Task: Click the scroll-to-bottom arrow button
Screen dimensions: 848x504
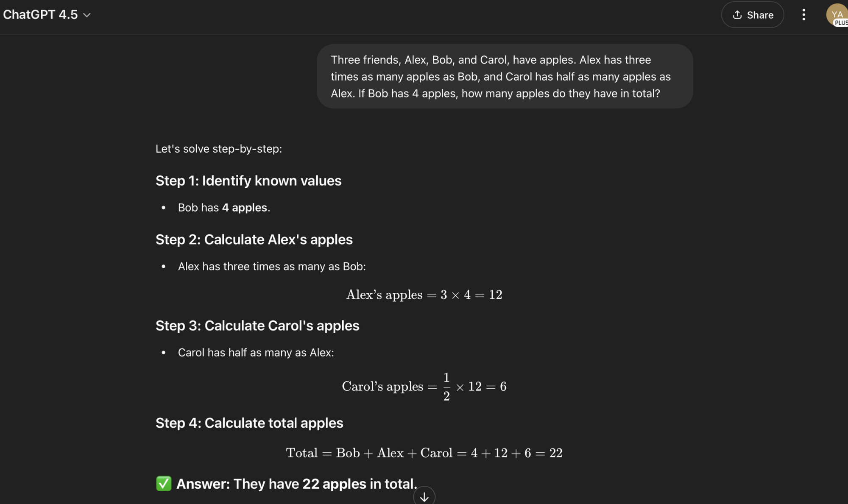Action: pos(424,496)
